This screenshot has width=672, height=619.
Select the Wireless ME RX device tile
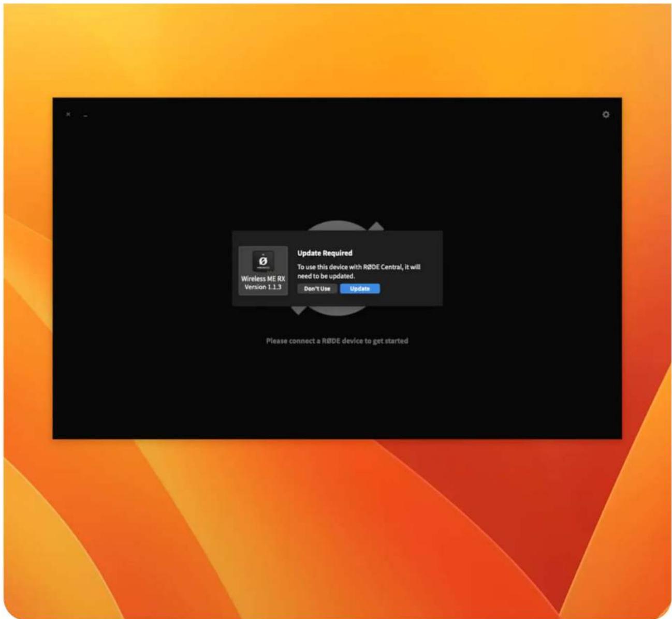click(263, 271)
